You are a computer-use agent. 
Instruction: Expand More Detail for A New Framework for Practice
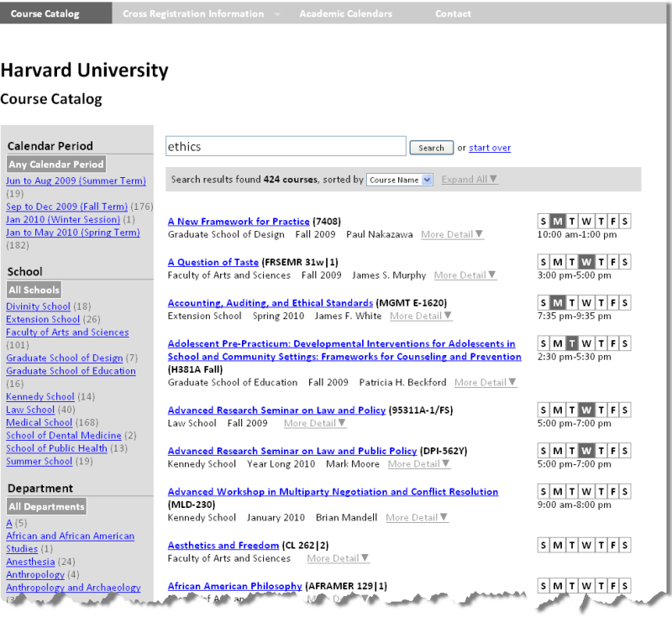point(452,235)
